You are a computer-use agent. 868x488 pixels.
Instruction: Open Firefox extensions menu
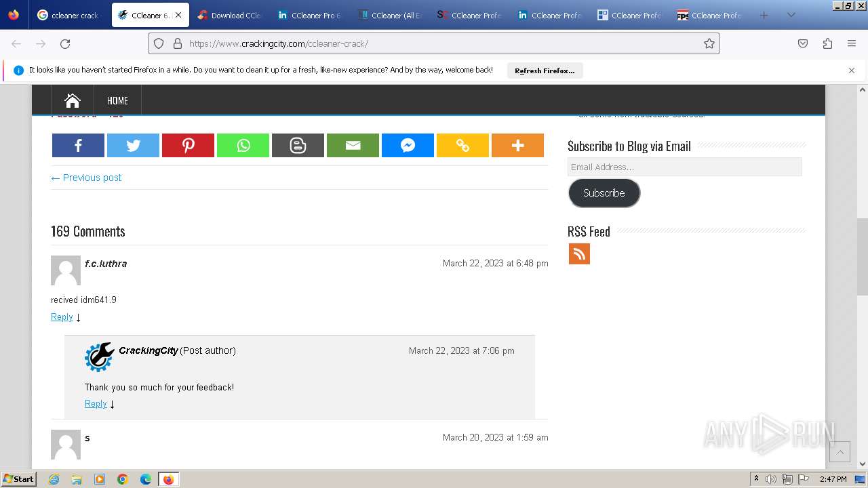(x=827, y=43)
